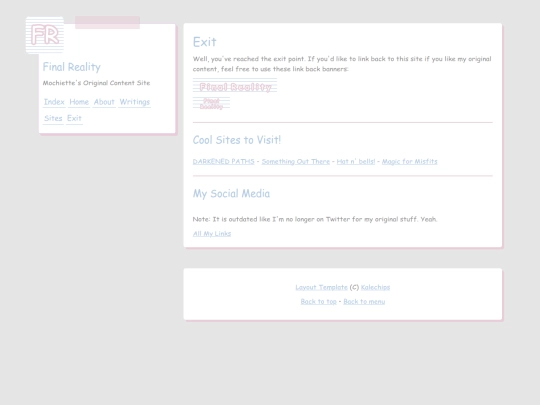Open the Index navigation link
The height and width of the screenshot is (405, 540).
tap(54, 102)
